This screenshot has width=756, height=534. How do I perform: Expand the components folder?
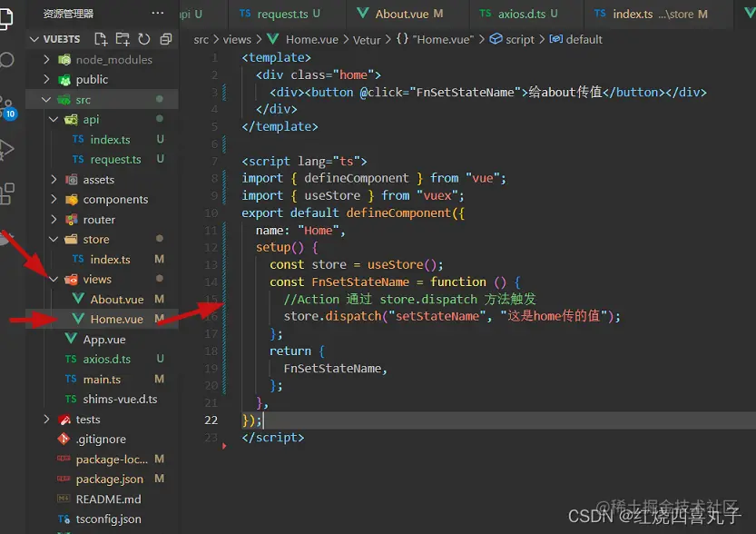(x=54, y=199)
